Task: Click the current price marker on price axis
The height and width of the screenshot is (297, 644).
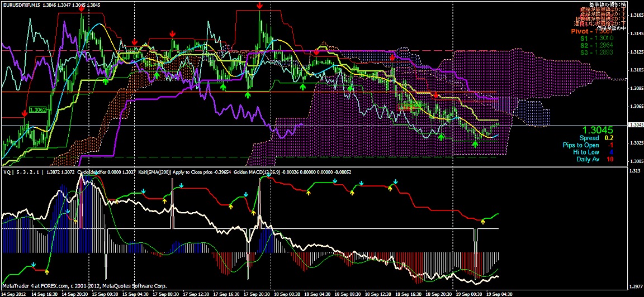Action: click(635, 124)
